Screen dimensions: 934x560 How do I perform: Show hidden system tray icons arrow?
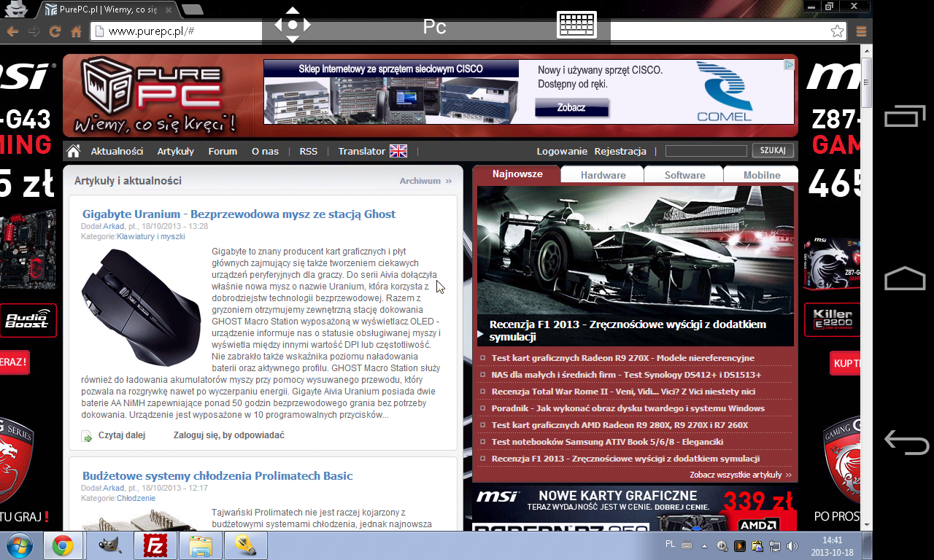point(704,545)
